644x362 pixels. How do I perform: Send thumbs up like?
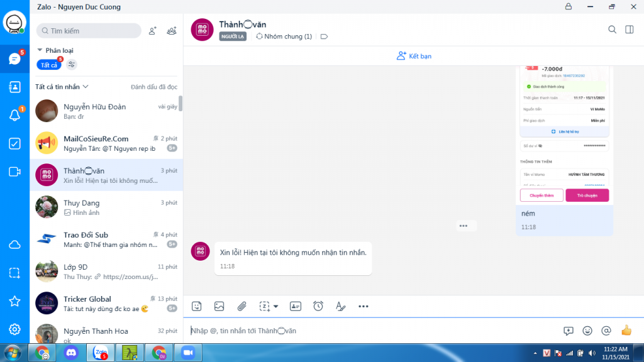pyautogui.click(x=626, y=331)
